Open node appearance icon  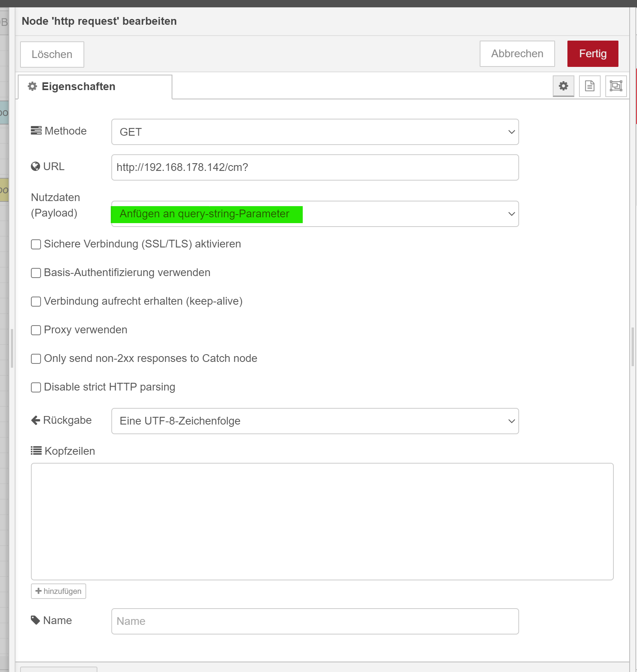616,86
